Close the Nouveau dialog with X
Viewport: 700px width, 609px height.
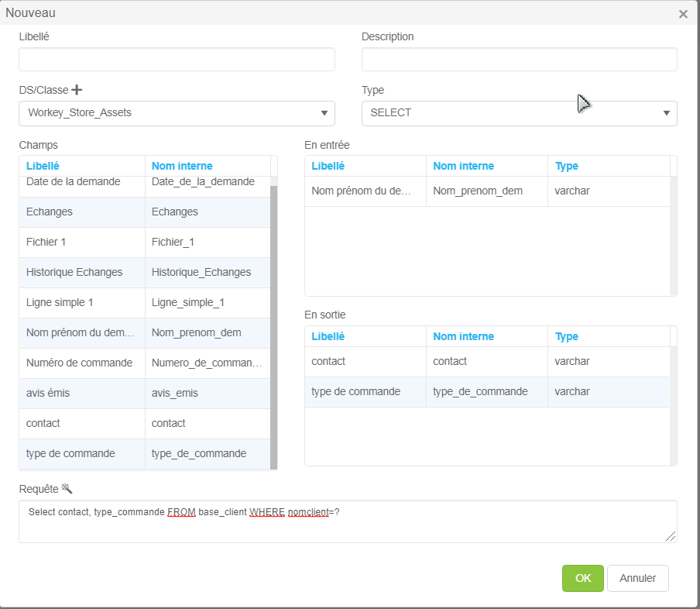683,14
